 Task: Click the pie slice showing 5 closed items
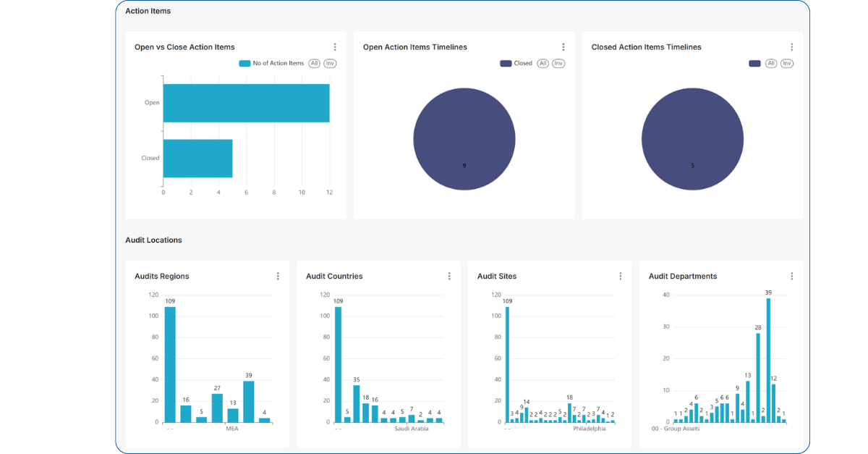[692, 138]
